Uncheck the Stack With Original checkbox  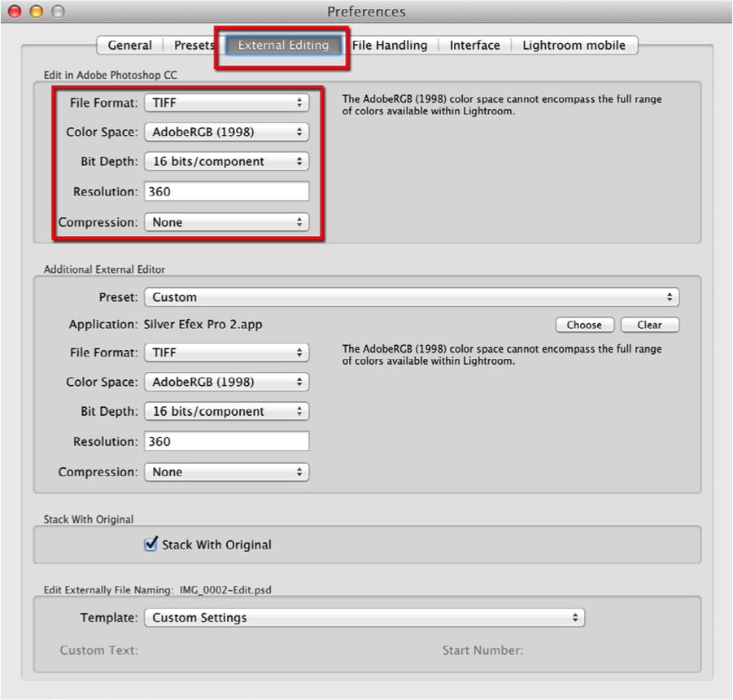(151, 544)
